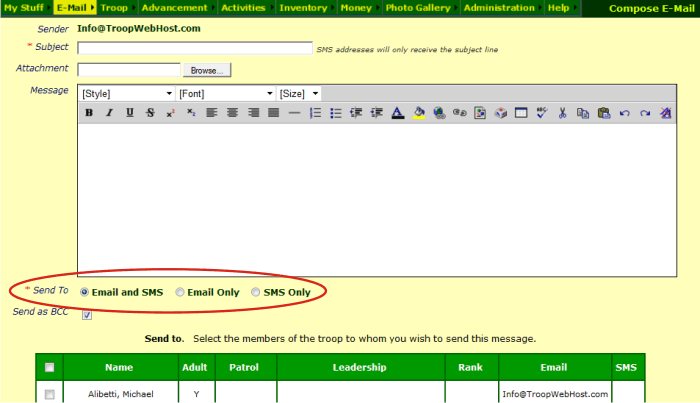The height and width of the screenshot is (403, 700).
Task: Click the Subject text field
Action: pyautogui.click(x=195, y=48)
